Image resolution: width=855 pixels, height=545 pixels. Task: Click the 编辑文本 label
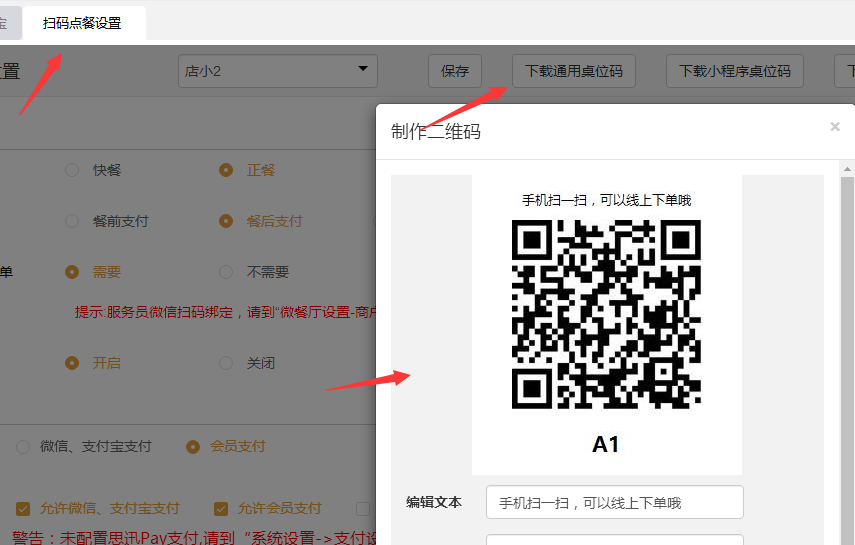point(433,502)
